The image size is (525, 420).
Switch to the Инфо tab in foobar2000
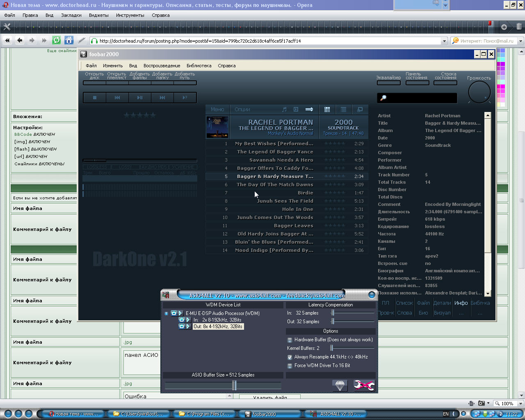click(x=461, y=303)
